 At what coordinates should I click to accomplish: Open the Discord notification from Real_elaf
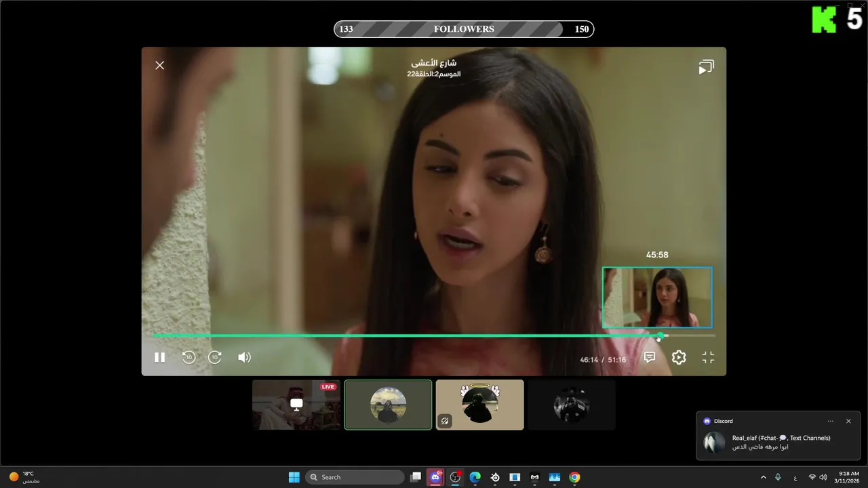778,436
